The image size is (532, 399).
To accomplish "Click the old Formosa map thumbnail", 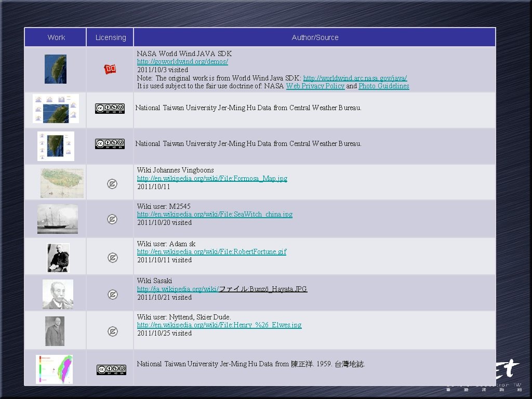I will click(x=62, y=183).
